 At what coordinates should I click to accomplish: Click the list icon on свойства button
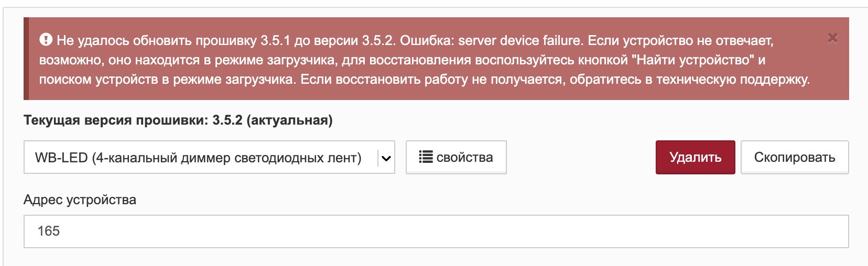point(426,157)
